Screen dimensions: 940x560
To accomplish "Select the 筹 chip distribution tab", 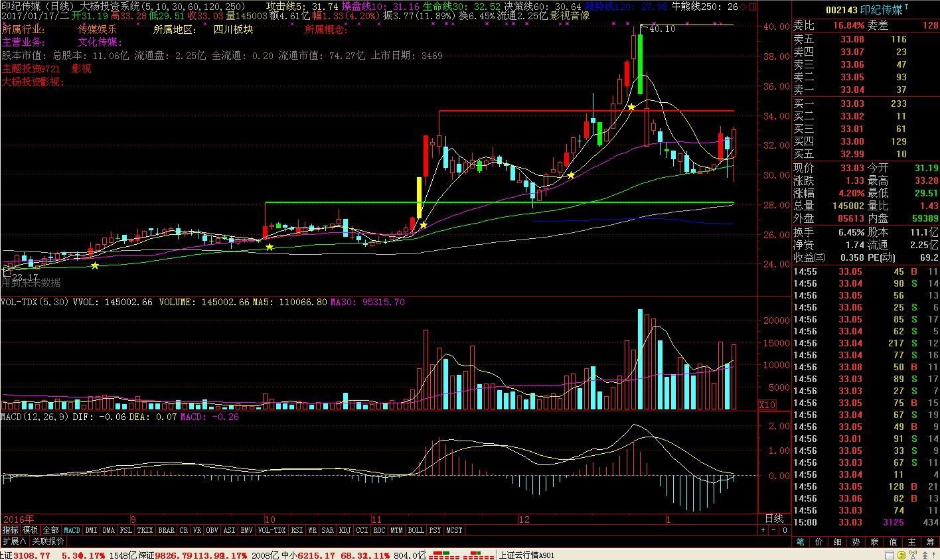I will pyautogui.click(x=931, y=541).
